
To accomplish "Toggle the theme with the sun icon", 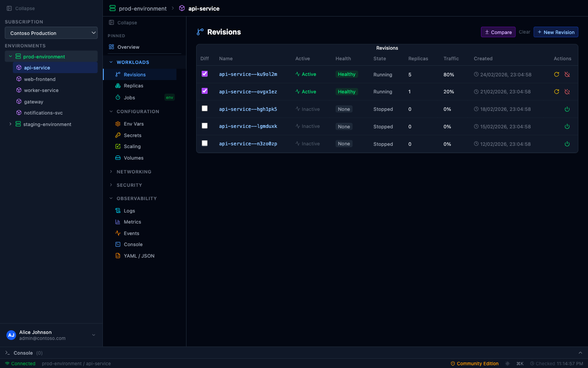I will click(x=507, y=363).
